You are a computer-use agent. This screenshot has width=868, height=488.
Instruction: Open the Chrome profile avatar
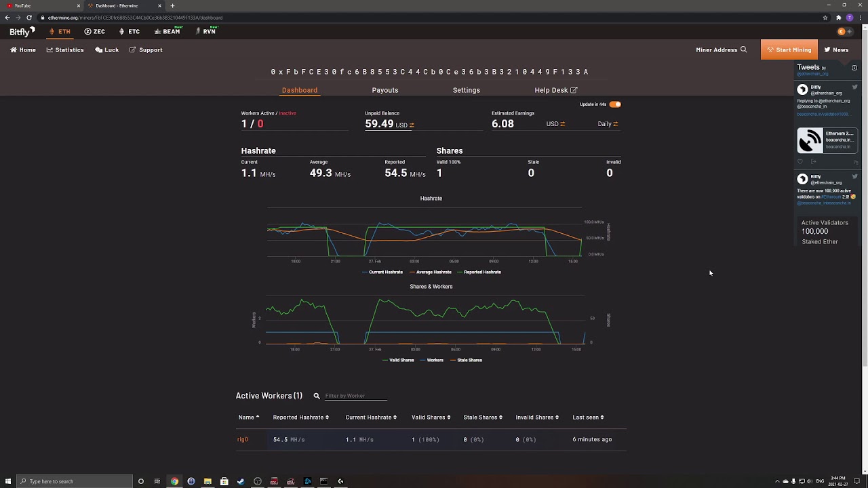point(850,18)
